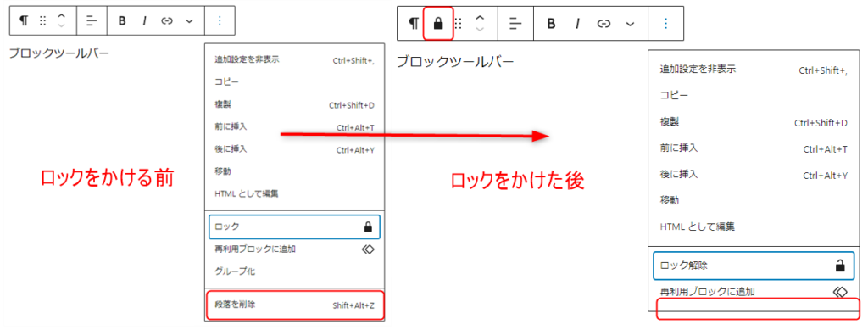This screenshot has height=330, width=868.
Task: Select 前に挿入 in left menu
Action: pyautogui.click(x=294, y=126)
